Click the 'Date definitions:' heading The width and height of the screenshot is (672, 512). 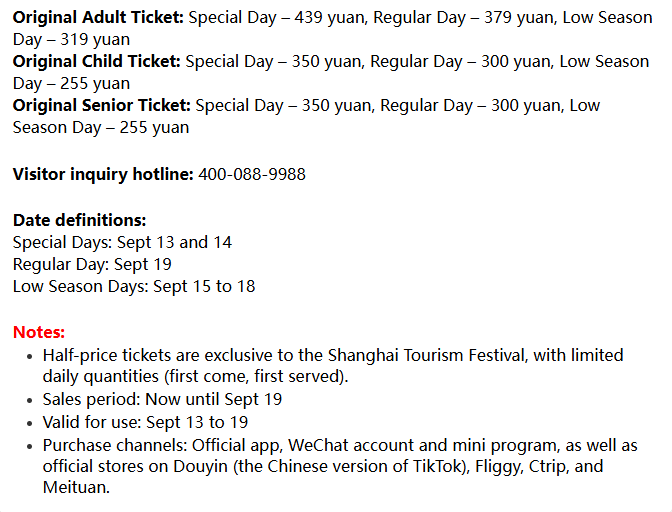point(79,220)
